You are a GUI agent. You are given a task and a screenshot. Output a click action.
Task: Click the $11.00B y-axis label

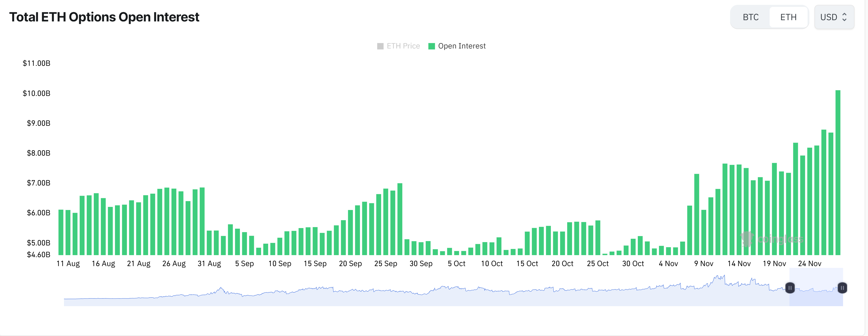tap(37, 63)
